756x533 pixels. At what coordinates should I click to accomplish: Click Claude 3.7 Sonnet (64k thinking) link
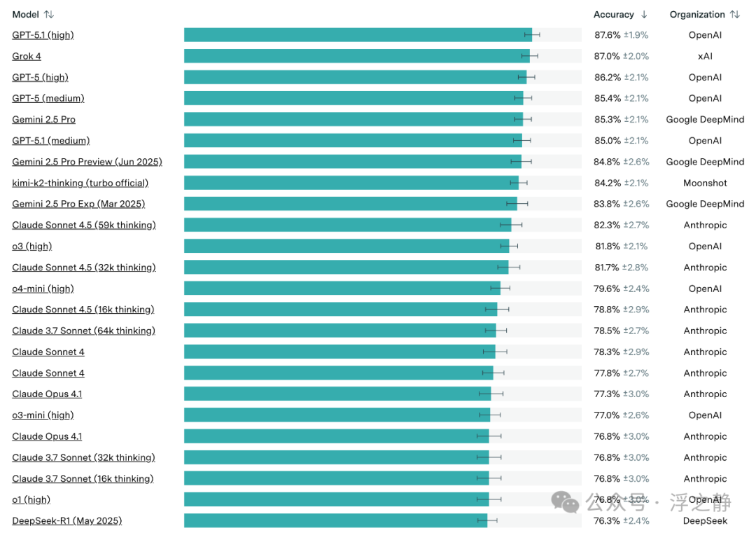click(x=83, y=331)
